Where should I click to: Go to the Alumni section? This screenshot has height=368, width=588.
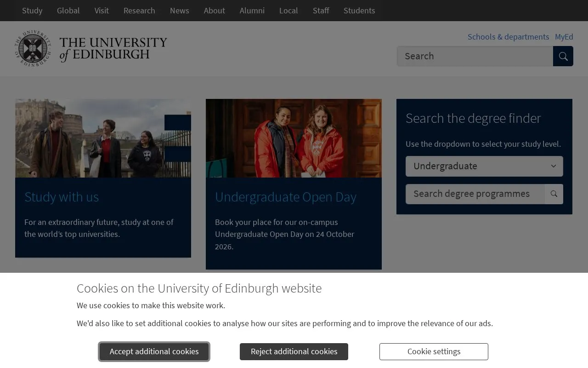[x=252, y=11]
